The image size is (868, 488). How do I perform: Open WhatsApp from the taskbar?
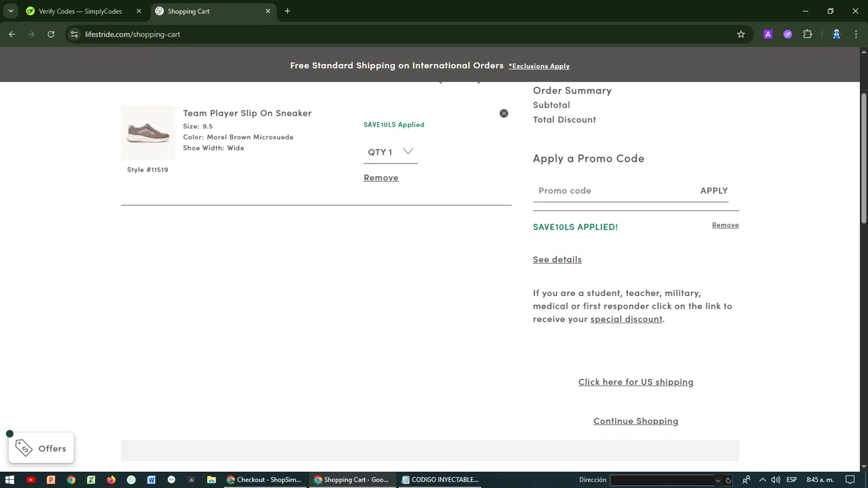pyautogui.click(x=131, y=480)
